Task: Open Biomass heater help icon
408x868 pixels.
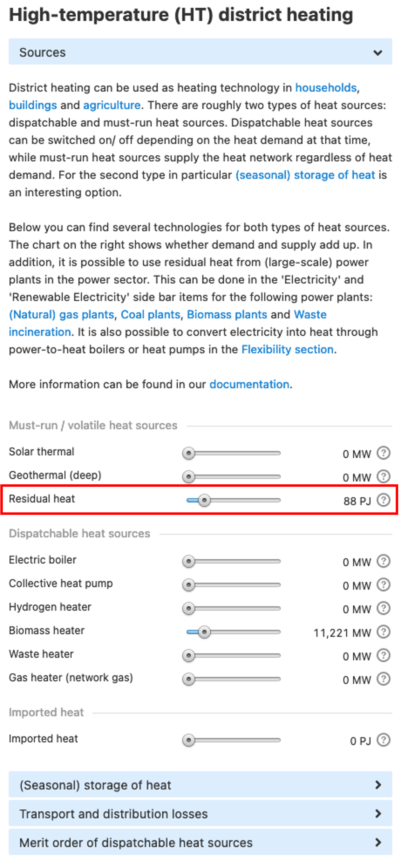Action: 383,632
